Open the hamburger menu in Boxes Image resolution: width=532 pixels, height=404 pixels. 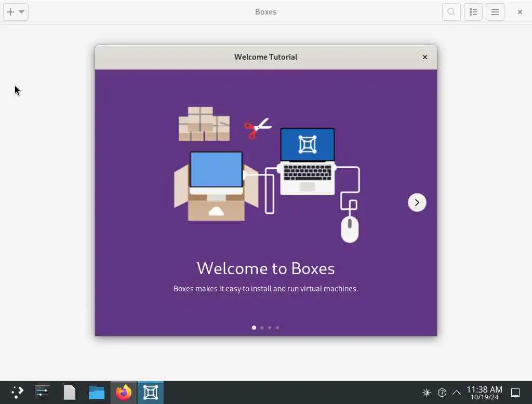tap(495, 12)
